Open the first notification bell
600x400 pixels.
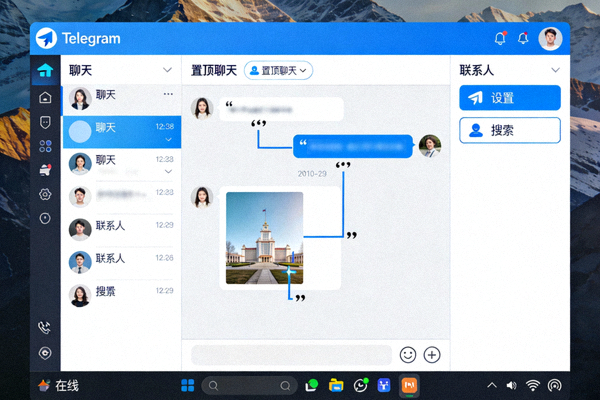pos(500,38)
